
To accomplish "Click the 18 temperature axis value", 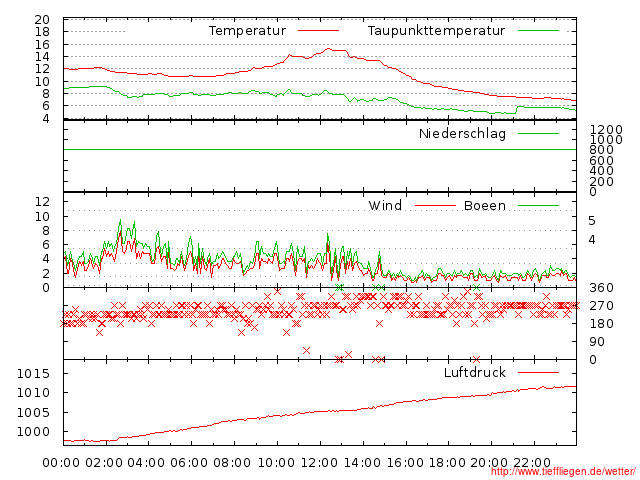I will 42,32.
